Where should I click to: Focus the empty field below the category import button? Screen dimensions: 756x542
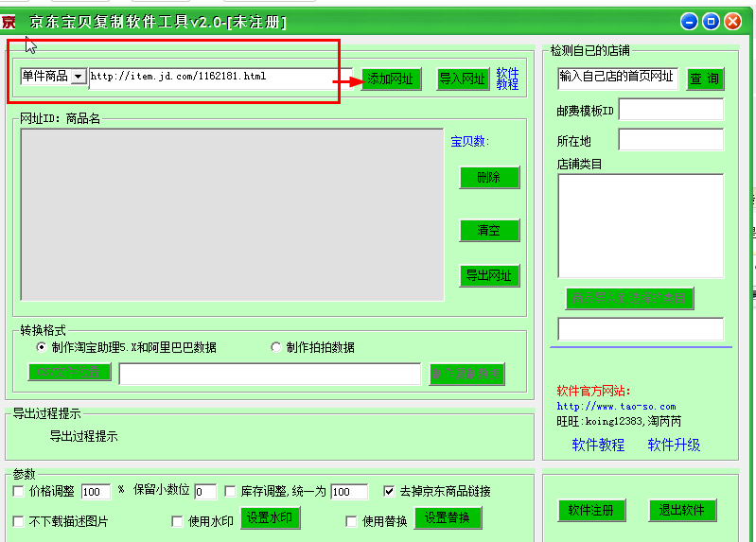coord(641,329)
